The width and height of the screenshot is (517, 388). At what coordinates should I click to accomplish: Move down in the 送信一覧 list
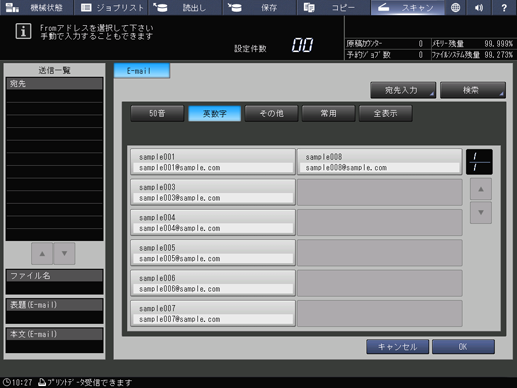[x=64, y=254]
